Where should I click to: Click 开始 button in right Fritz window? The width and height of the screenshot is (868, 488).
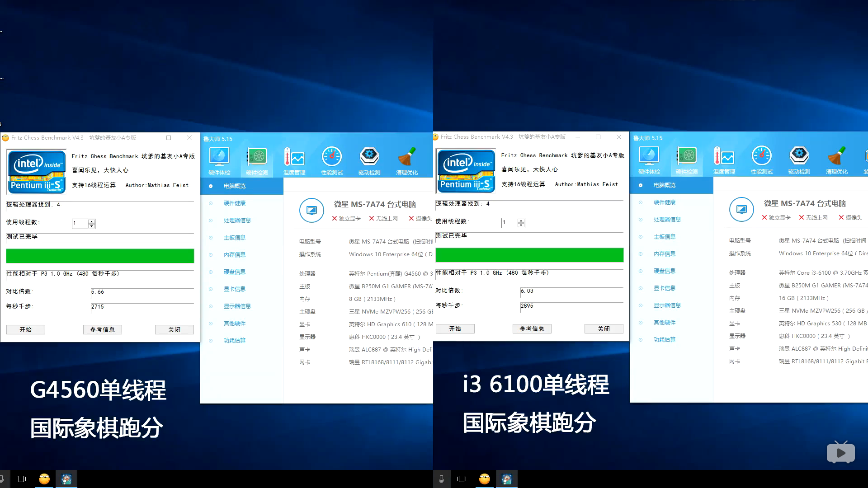point(455,329)
